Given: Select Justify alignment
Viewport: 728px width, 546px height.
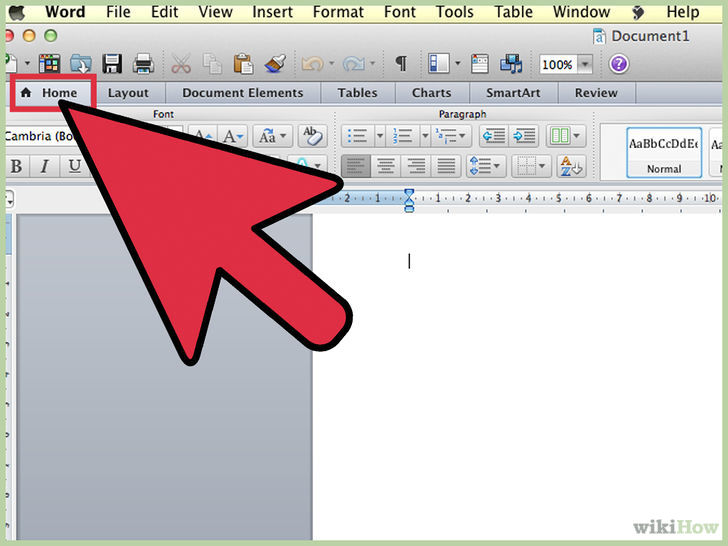Looking at the screenshot, I should 446,166.
